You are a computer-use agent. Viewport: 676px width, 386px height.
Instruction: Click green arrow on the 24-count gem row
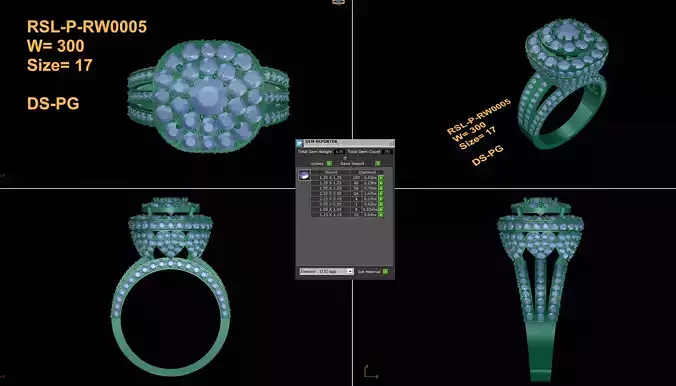381,194
